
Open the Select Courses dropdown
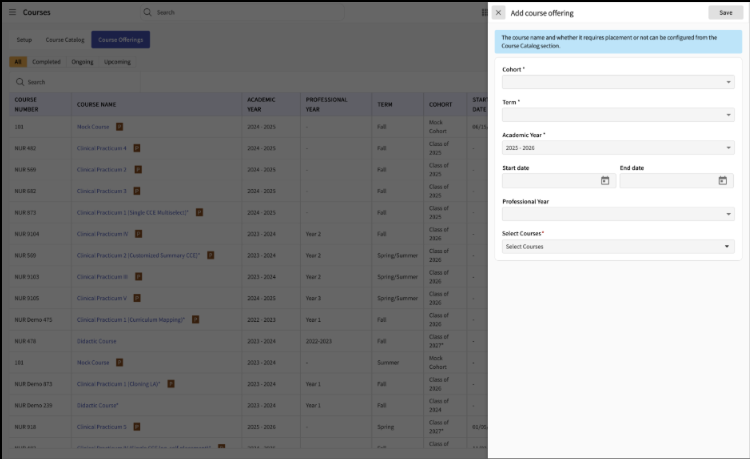coord(618,246)
